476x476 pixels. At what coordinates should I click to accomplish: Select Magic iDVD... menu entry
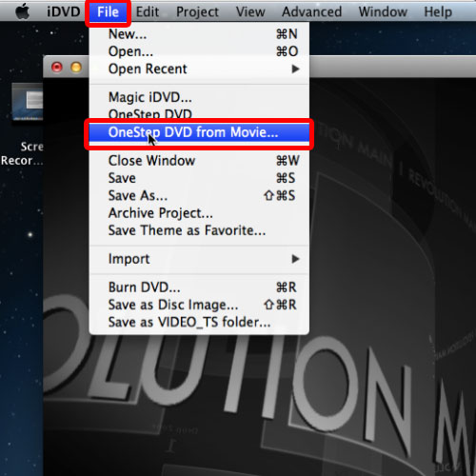tap(199, 97)
